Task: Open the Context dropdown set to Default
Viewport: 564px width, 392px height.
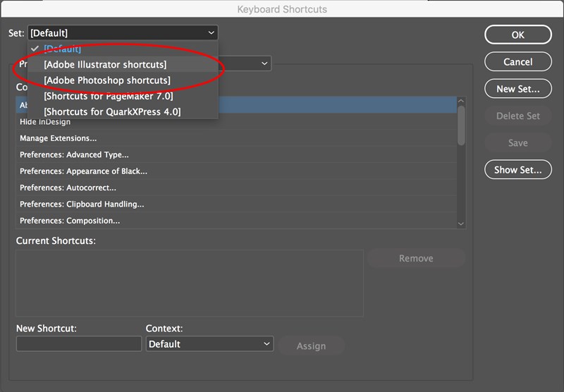Action: pos(209,344)
